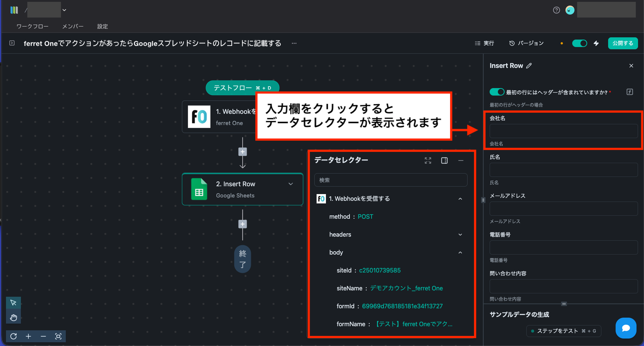Toggle the workflow enabled switch

coord(579,43)
